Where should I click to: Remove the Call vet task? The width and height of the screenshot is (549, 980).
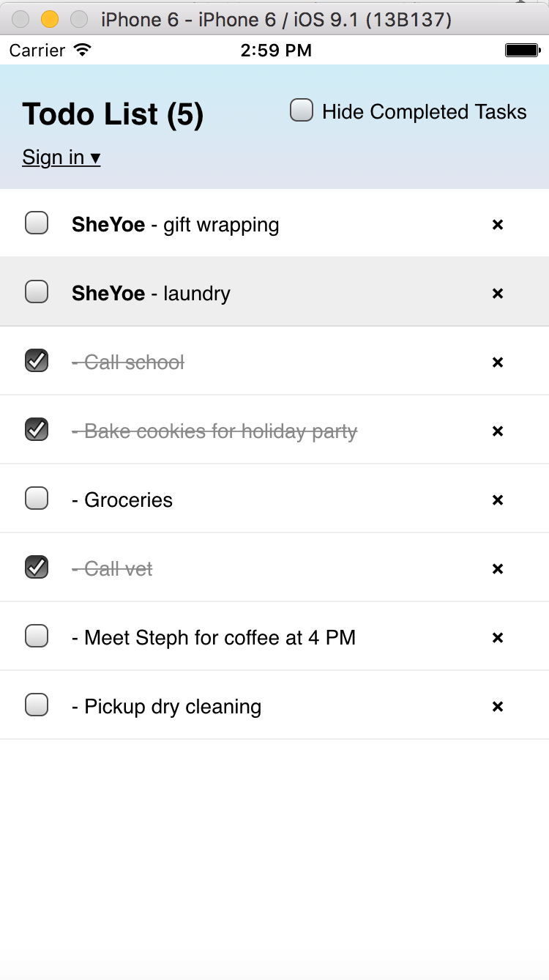pyautogui.click(x=498, y=569)
